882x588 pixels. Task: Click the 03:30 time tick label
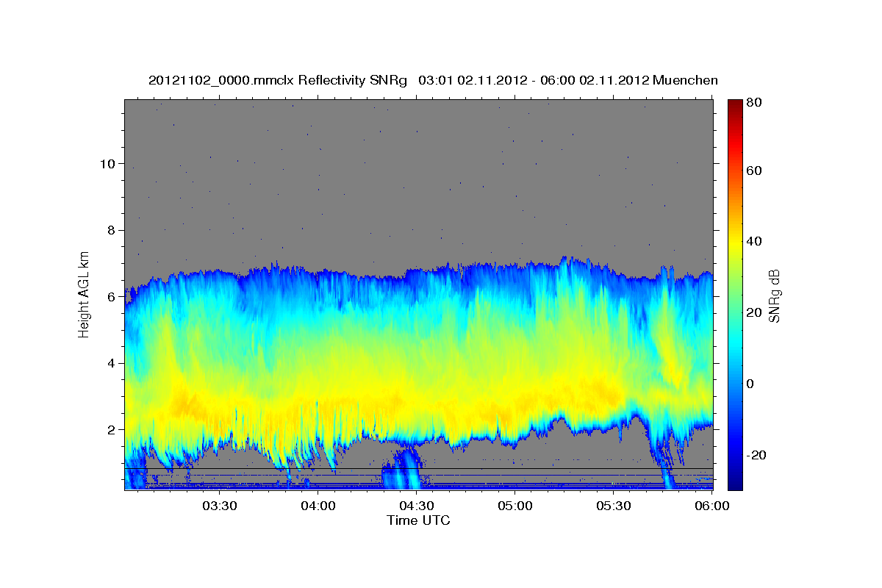click(220, 506)
